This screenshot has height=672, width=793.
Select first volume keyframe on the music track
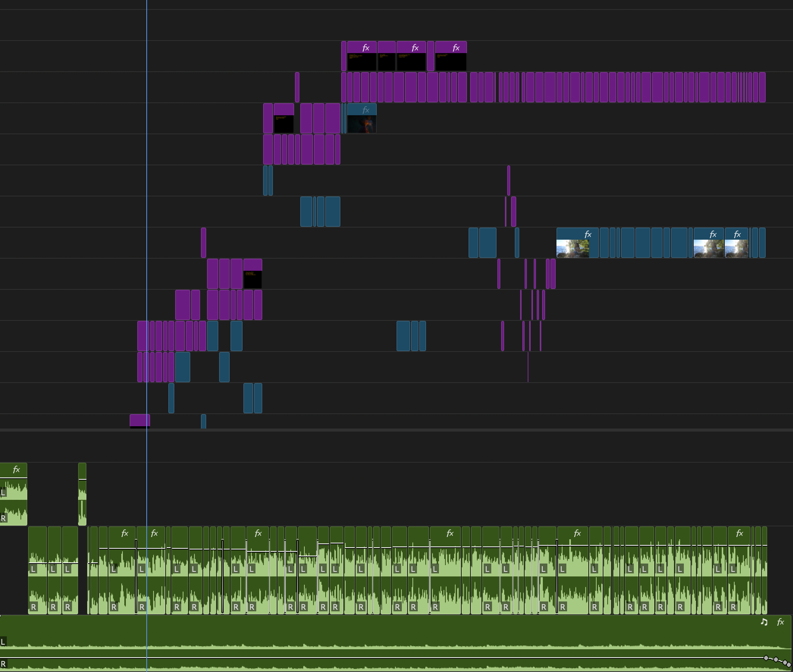(766, 658)
